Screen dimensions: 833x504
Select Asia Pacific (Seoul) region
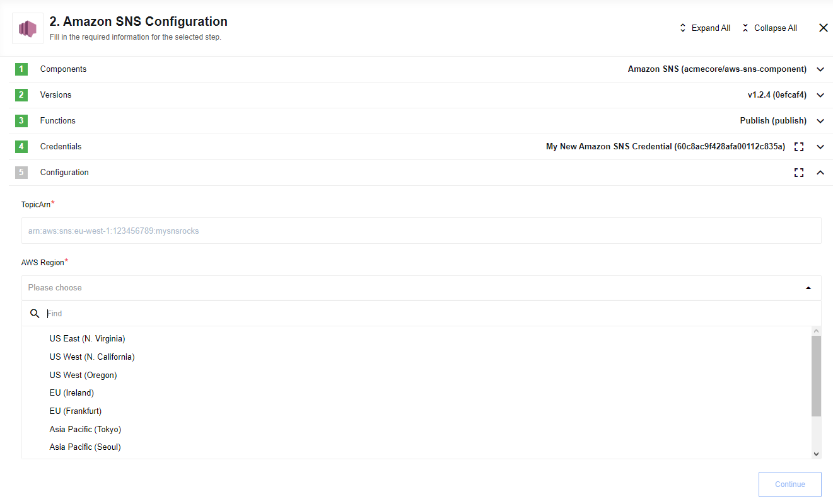(x=85, y=447)
